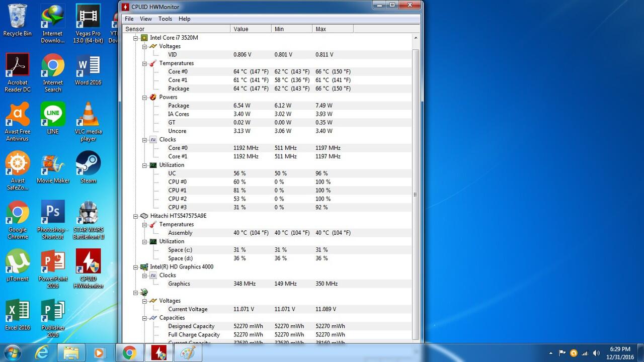
Task: Click the taskbar clock showing 6:29 PM
Action: coord(619,352)
